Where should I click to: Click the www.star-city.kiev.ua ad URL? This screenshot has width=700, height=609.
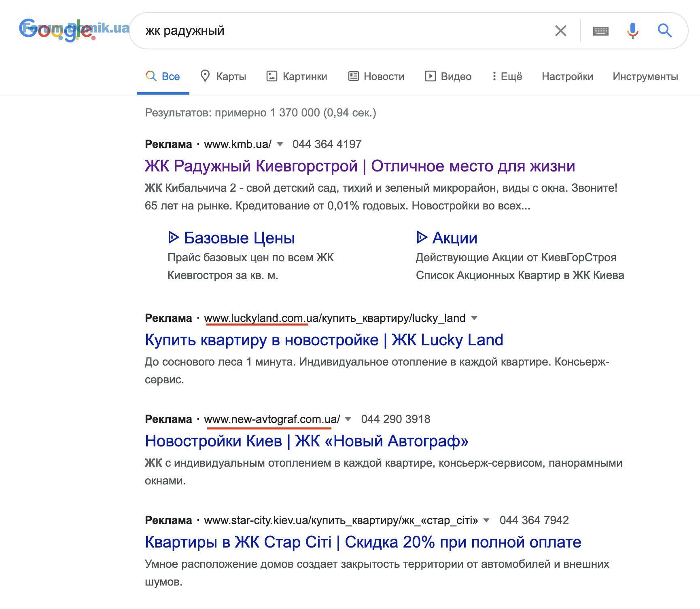coord(341,520)
